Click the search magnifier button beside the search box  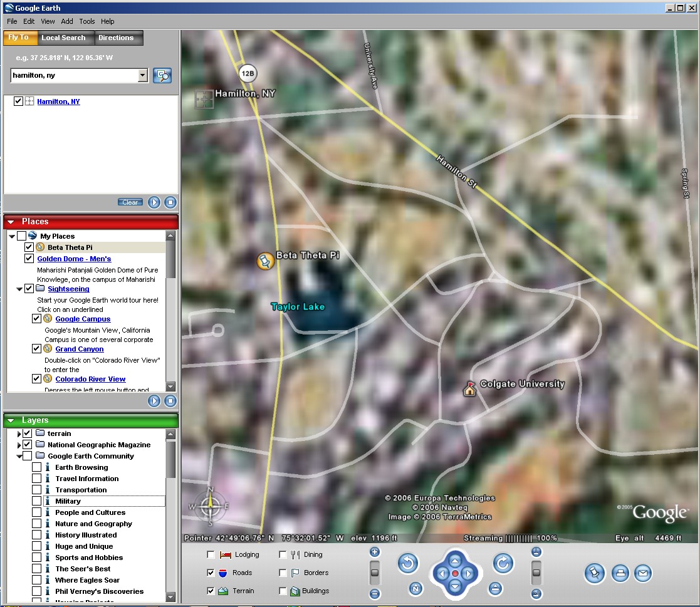coord(162,75)
